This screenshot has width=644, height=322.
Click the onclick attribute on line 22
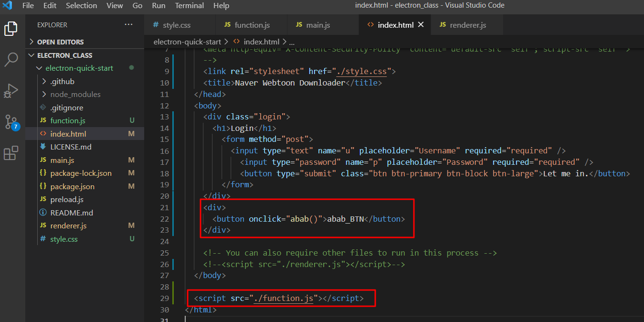coord(265,219)
